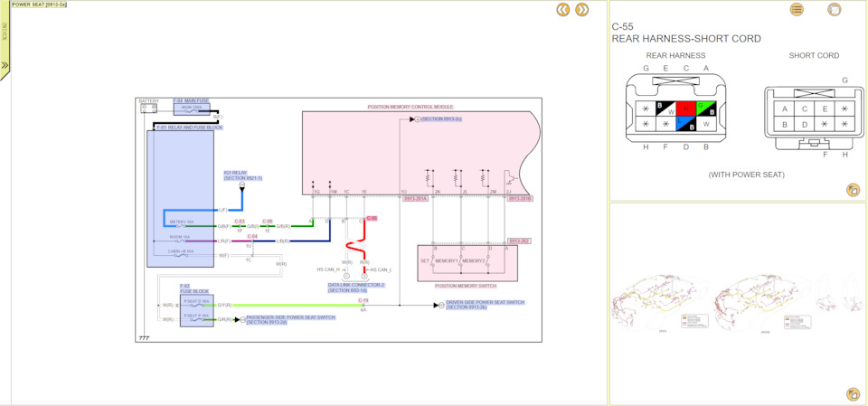Open the DATA LINK CONNECTOR-2 link

click(x=356, y=288)
